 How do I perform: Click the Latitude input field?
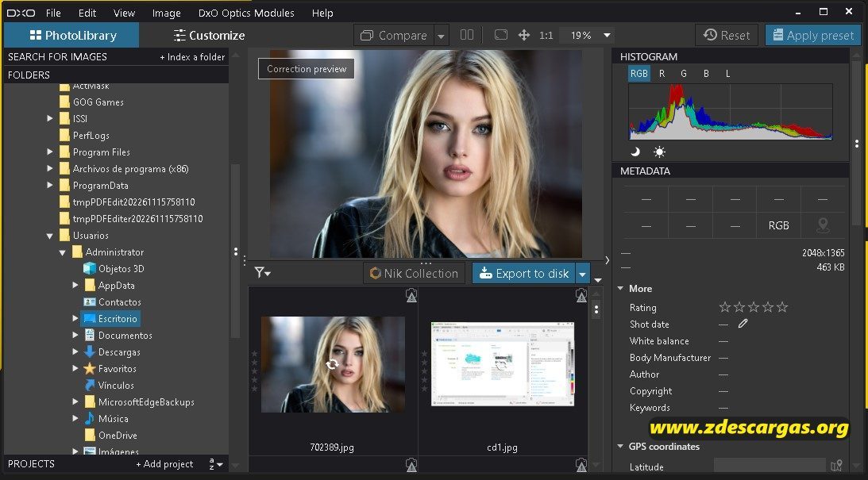[770, 466]
